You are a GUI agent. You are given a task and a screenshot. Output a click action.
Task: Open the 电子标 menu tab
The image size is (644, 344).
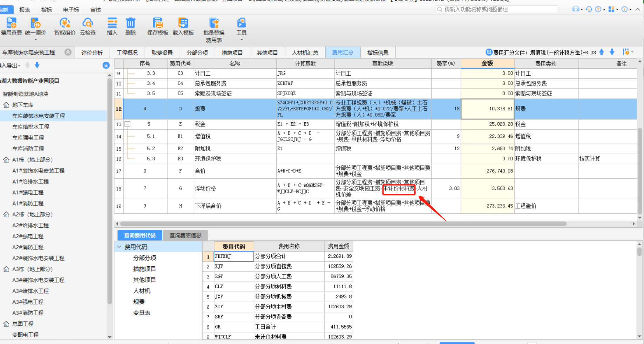point(71,10)
